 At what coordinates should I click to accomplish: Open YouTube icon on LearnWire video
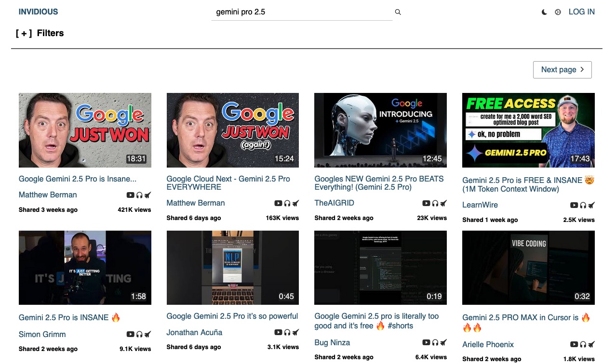coord(574,205)
